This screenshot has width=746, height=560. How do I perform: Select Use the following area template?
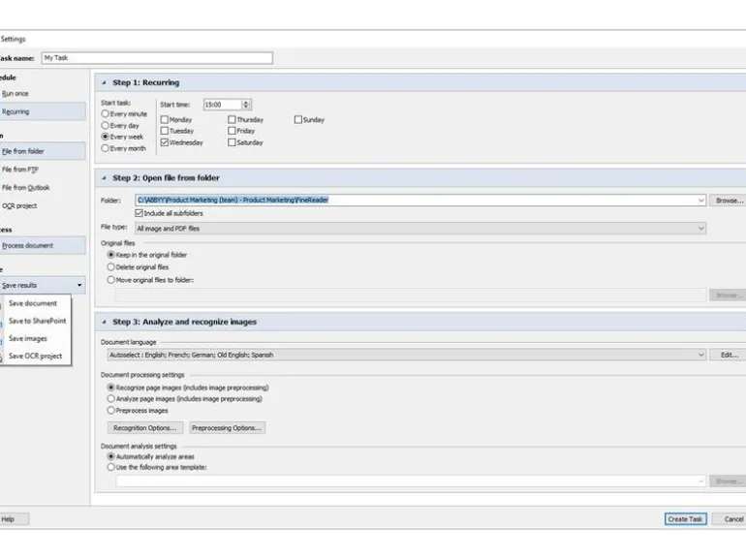[x=110, y=467]
